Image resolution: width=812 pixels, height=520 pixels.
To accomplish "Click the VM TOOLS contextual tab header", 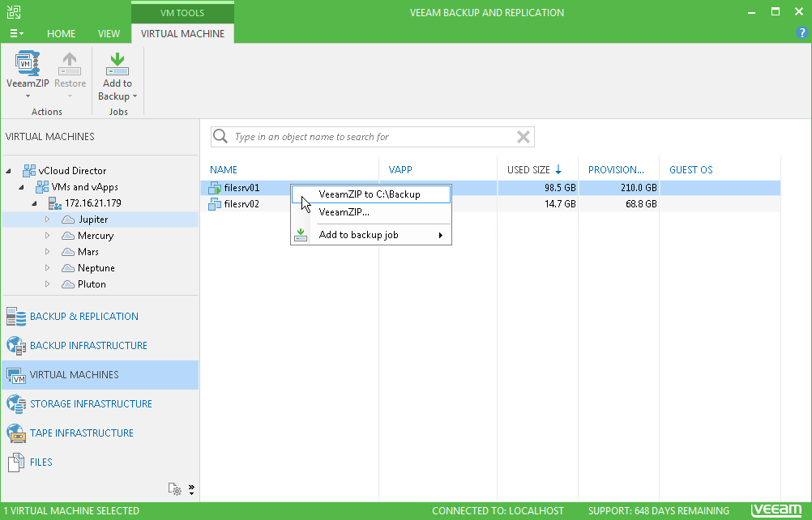I will (x=182, y=12).
